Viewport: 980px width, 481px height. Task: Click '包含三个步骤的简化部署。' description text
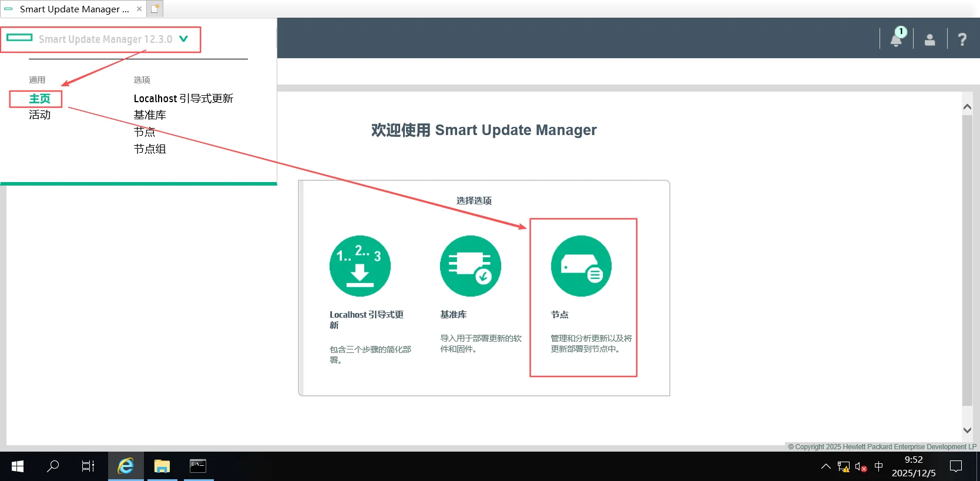[370, 354]
